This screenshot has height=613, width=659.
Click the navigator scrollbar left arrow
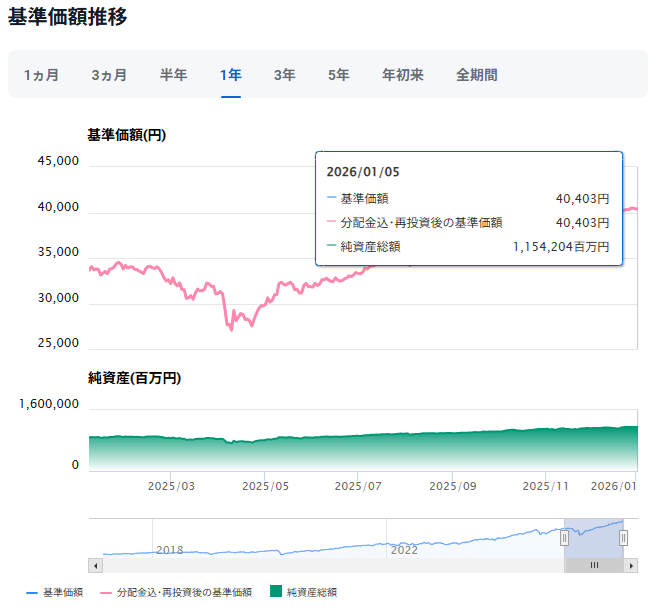[96, 565]
